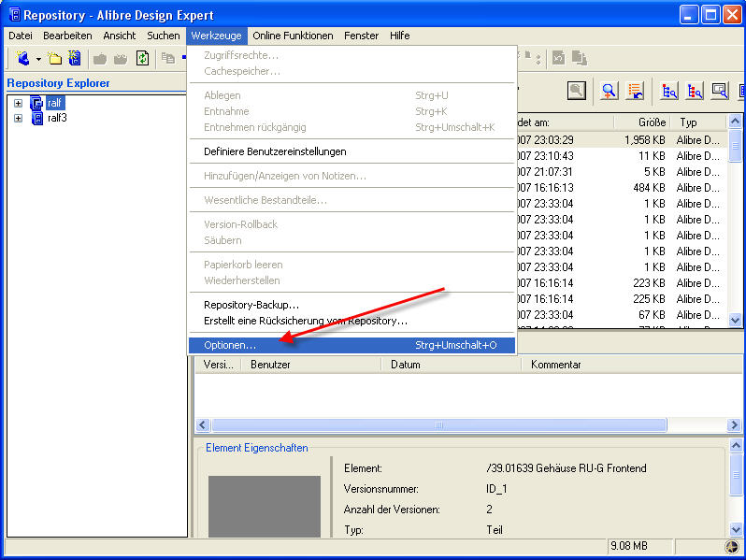Select file row with size 67 KB
Image resolution: width=746 pixels, height=560 pixels.
tap(623, 315)
